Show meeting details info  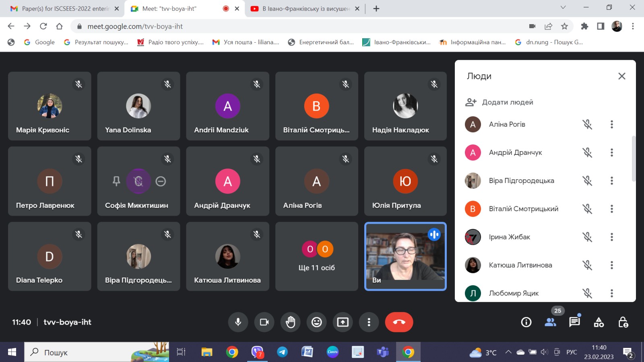pyautogui.click(x=526, y=322)
